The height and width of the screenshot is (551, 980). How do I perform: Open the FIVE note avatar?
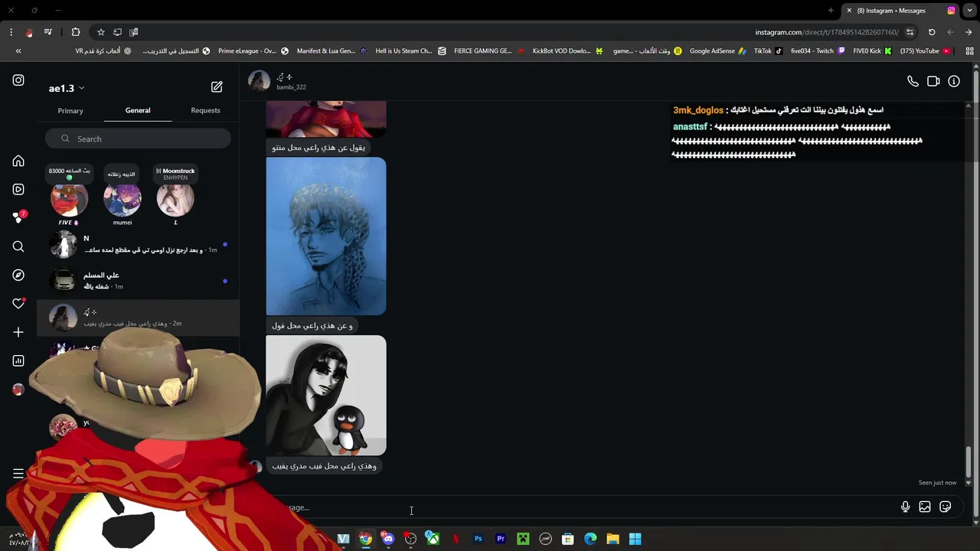tap(69, 200)
